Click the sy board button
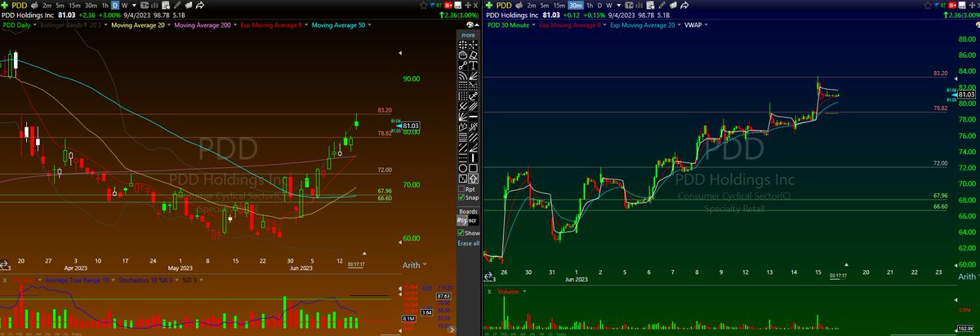 click(462, 221)
